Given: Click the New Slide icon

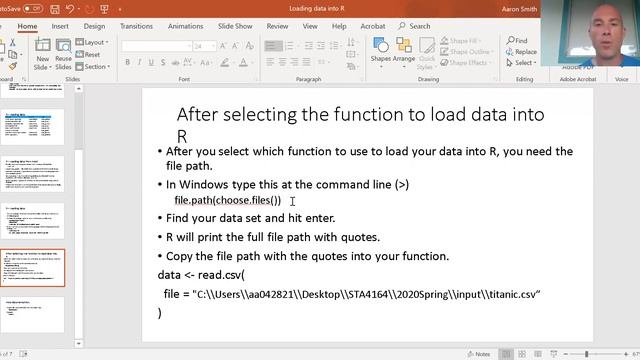Looking at the screenshot, I should 42,46.
